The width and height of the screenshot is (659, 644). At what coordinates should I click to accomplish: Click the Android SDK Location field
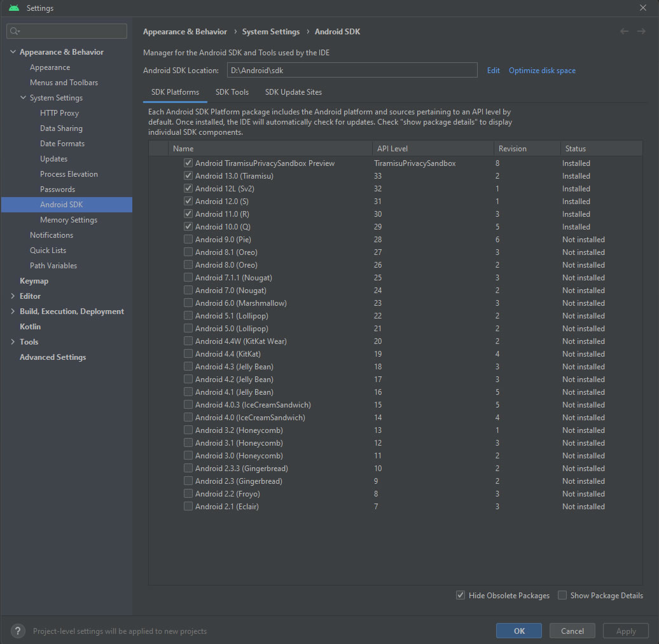click(352, 70)
